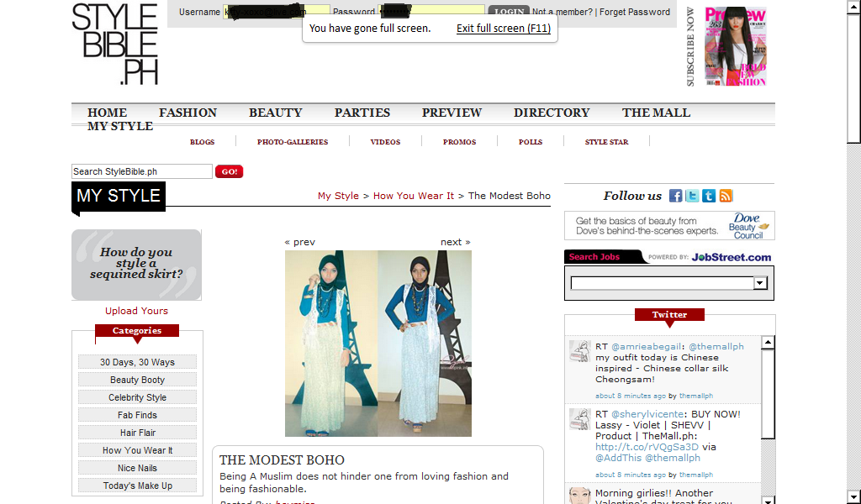
Task: Open the BEAUTY menu
Action: (x=276, y=113)
